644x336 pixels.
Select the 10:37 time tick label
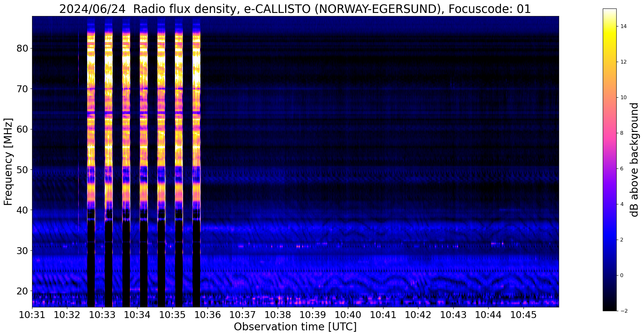(x=243, y=315)
